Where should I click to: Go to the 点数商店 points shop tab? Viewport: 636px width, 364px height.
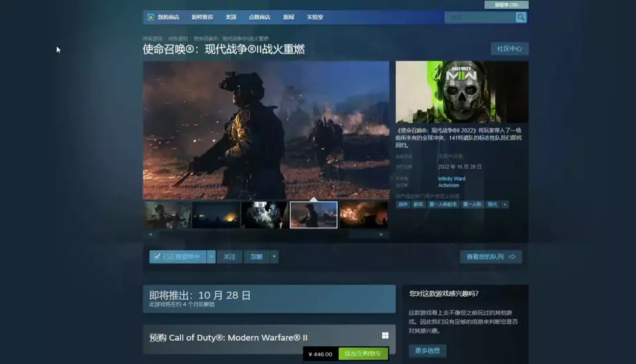click(259, 17)
